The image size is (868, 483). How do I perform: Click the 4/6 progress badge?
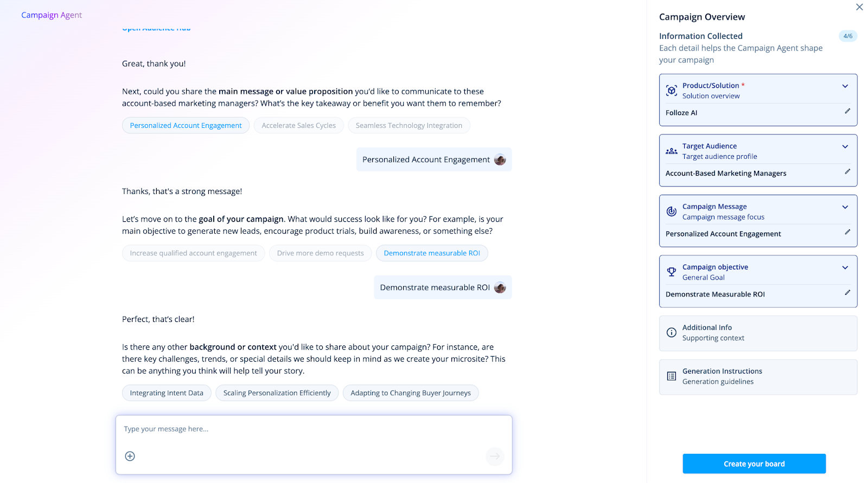point(848,36)
